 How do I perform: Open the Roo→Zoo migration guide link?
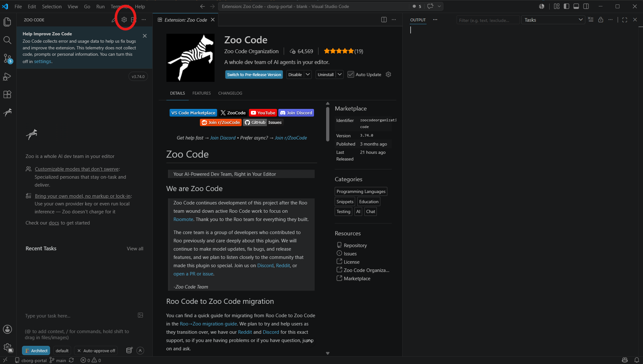(208, 324)
